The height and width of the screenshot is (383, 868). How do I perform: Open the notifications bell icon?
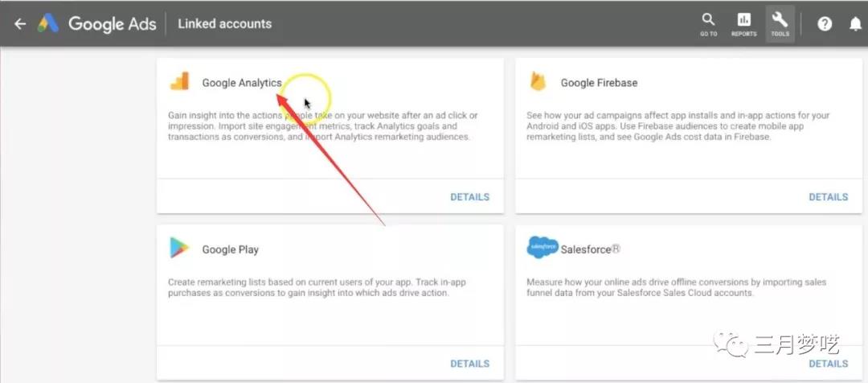855,24
